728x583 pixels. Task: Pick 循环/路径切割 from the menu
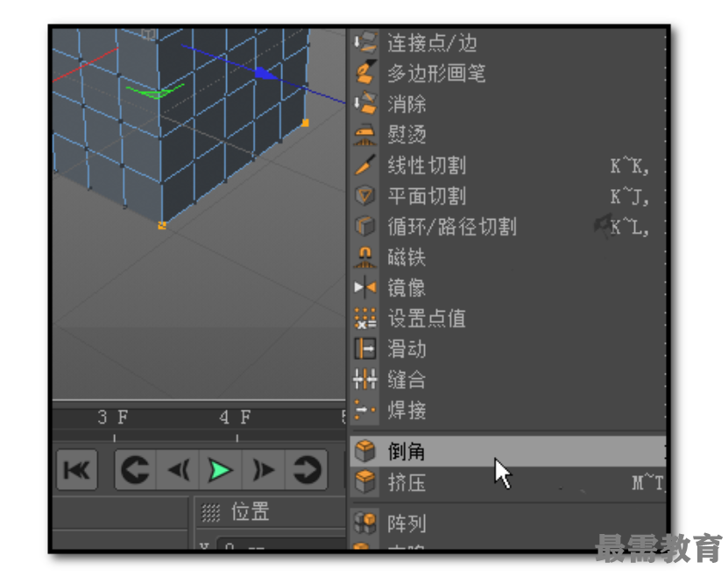(x=508, y=227)
